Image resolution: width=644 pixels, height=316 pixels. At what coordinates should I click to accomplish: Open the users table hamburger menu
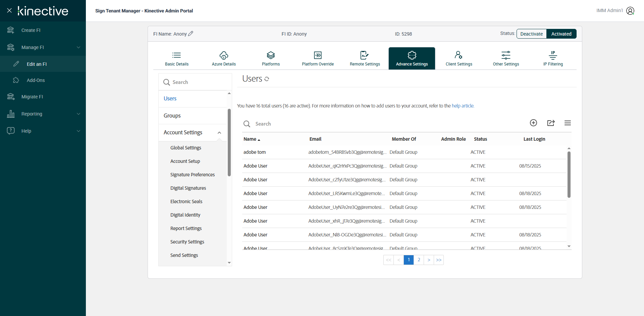point(568,123)
